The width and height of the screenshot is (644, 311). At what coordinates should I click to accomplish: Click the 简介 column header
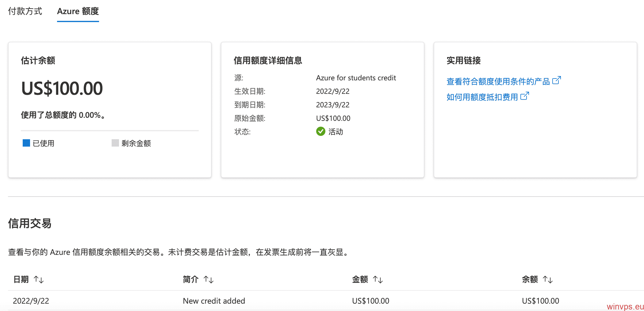point(190,279)
